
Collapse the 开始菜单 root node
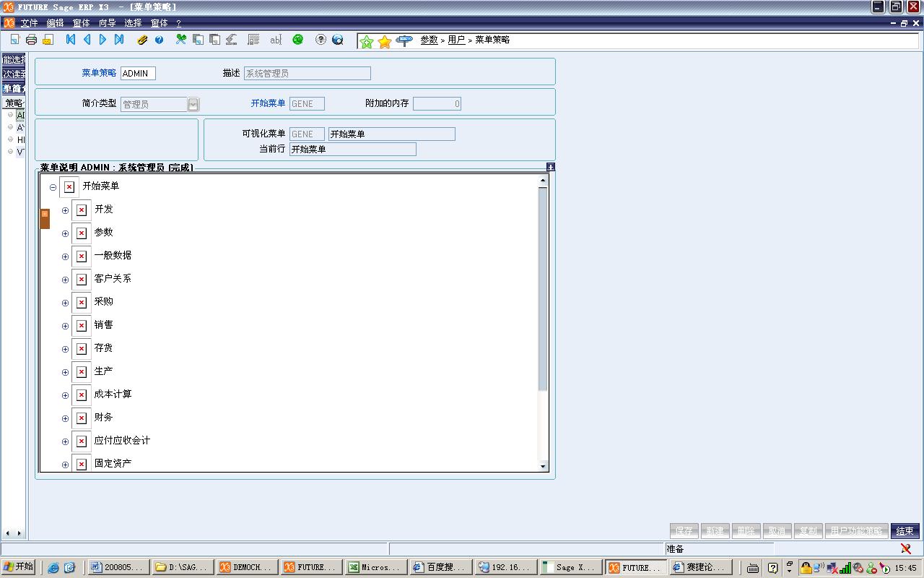[x=53, y=188]
